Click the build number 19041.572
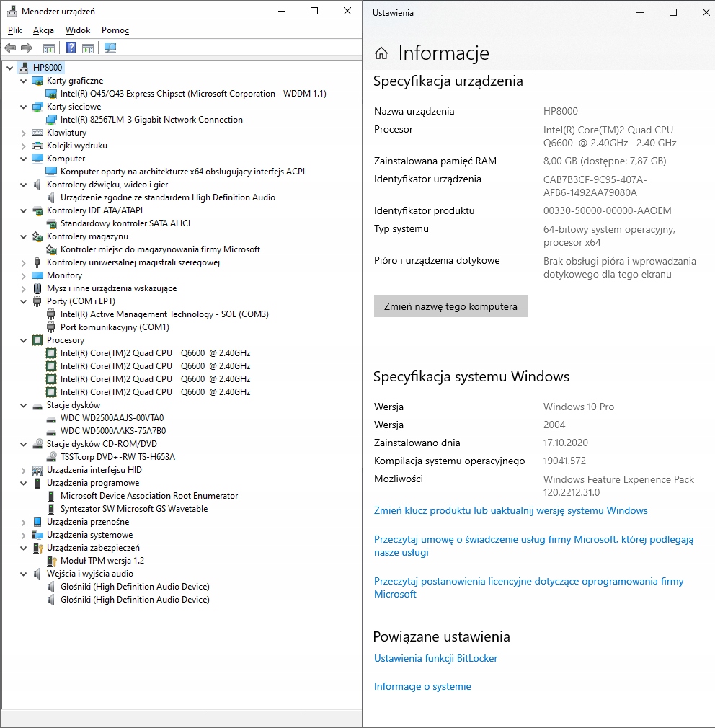Image resolution: width=715 pixels, height=728 pixels. [564, 461]
